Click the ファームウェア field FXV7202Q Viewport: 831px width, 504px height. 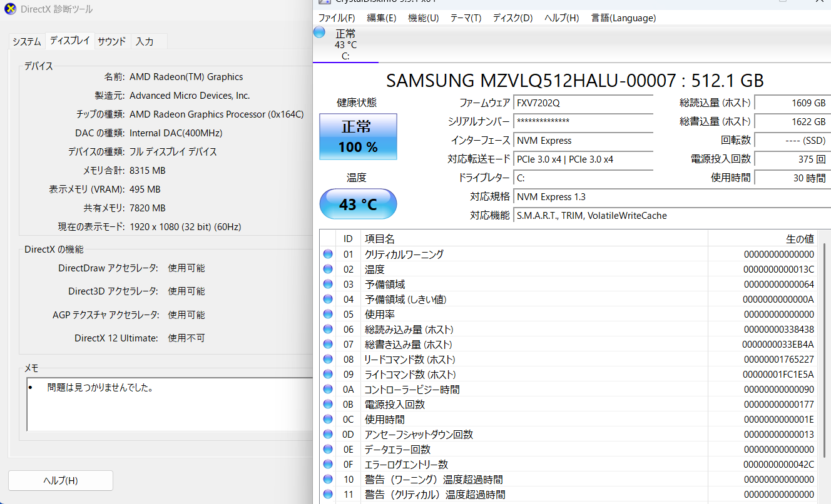[583, 103]
